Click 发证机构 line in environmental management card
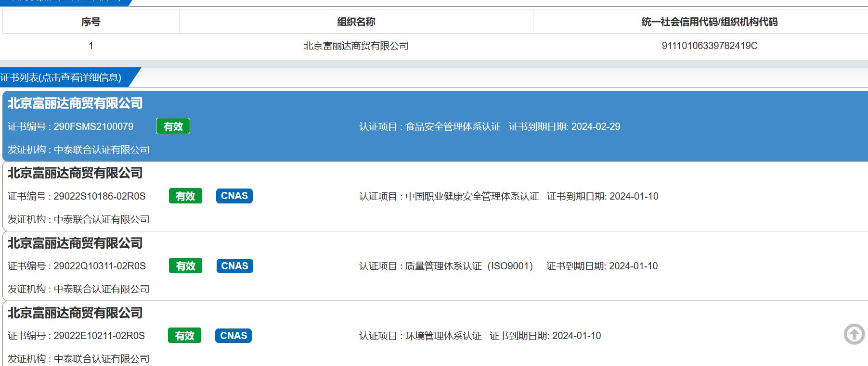This screenshot has width=868, height=366. pyautogui.click(x=78, y=359)
